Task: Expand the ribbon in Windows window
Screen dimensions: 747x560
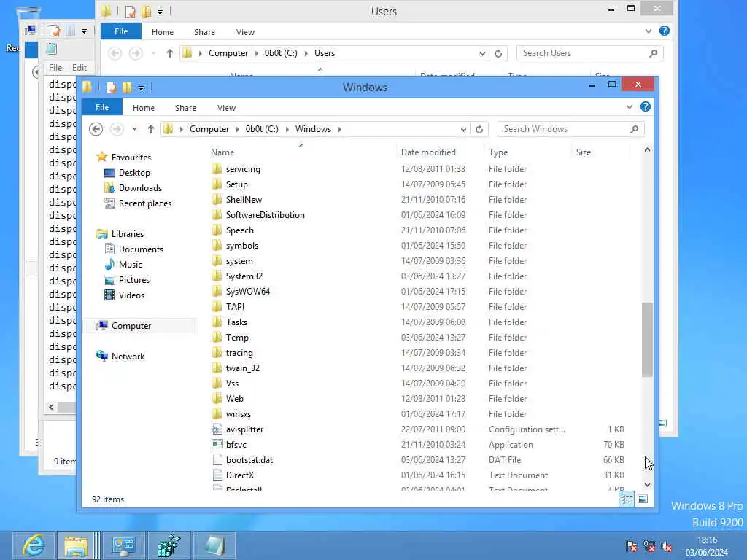Action: [630, 106]
